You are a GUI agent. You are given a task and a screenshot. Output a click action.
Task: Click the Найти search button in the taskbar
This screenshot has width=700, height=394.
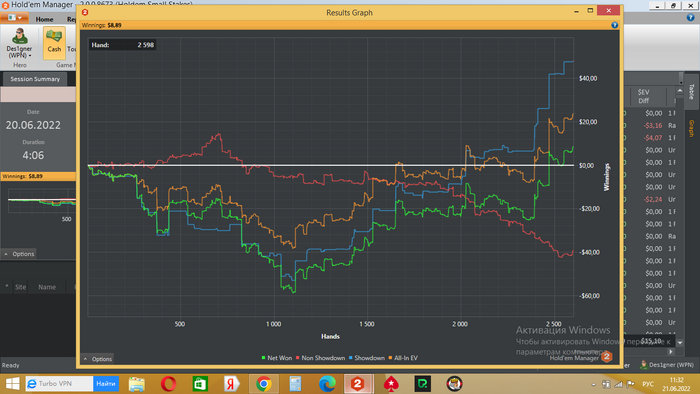point(106,384)
